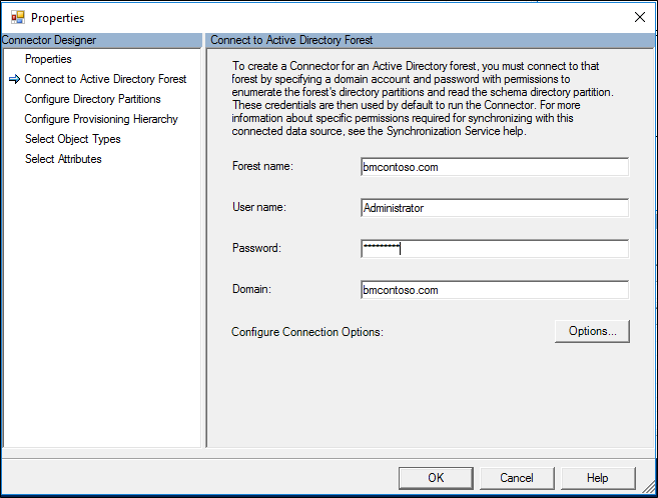Click the Properties window title icon
Image resolution: width=658 pixels, height=498 pixels.
point(18,17)
